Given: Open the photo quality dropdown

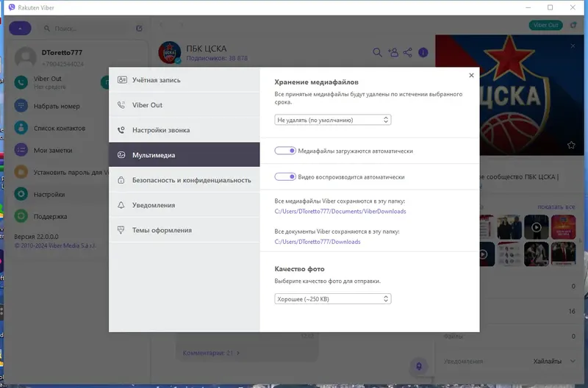Looking at the screenshot, I should tap(333, 299).
